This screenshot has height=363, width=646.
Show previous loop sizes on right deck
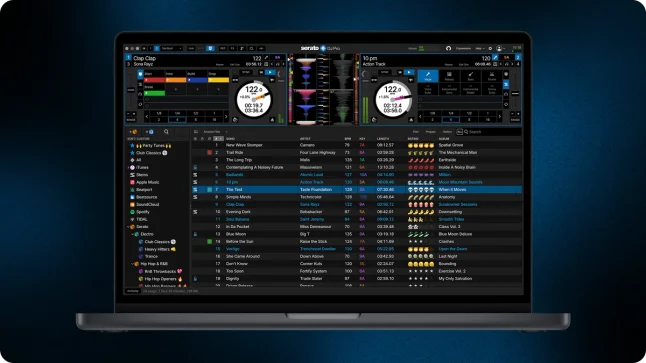[421, 117]
